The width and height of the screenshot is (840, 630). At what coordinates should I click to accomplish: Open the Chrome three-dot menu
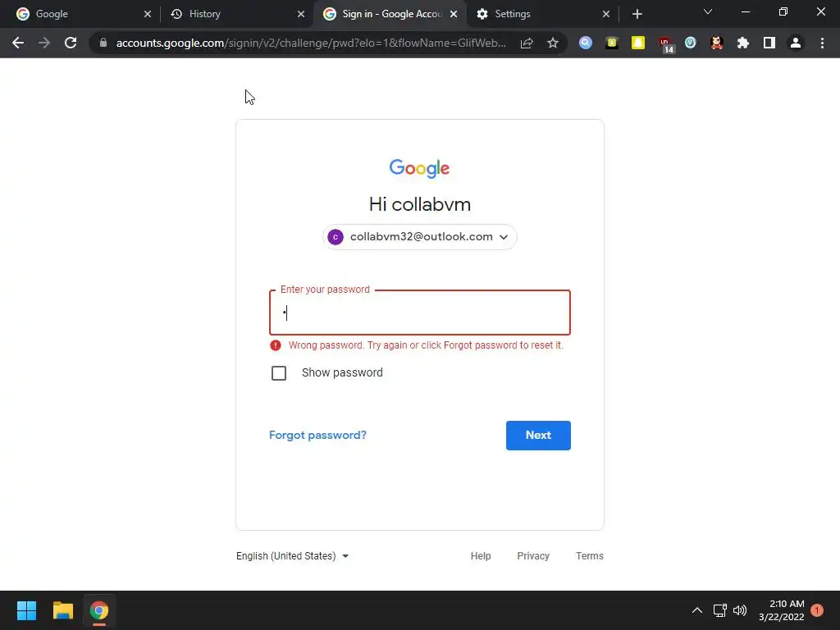[822, 43]
